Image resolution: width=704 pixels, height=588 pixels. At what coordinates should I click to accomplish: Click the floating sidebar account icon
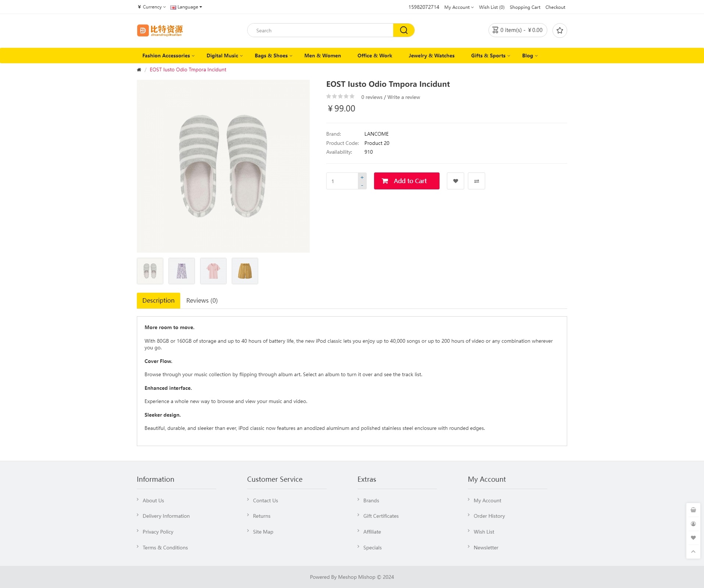(693, 524)
